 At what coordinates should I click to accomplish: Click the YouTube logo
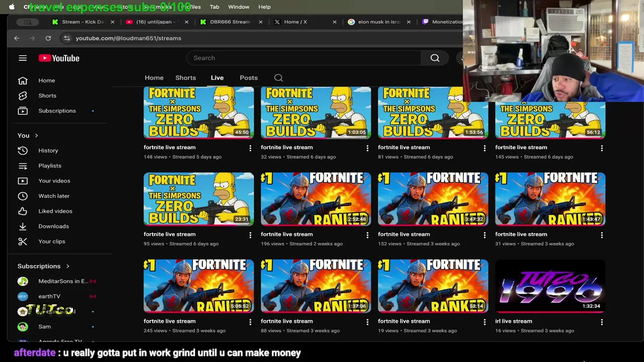click(x=59, y=58)
